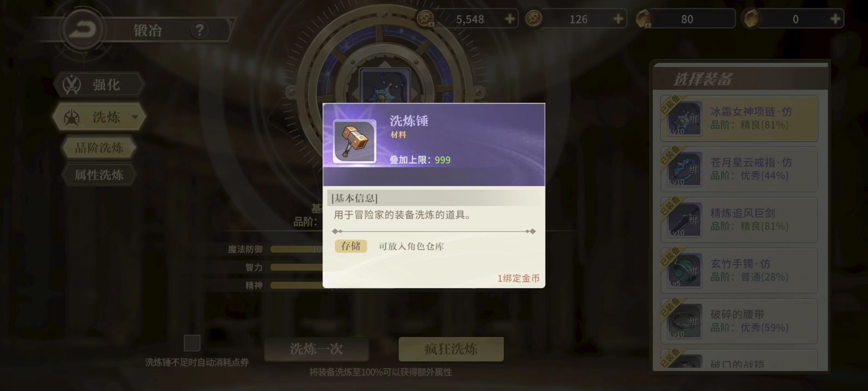868x391 pixels.
Task: Click the 洗炼一次 button
Action: point(316,349)
